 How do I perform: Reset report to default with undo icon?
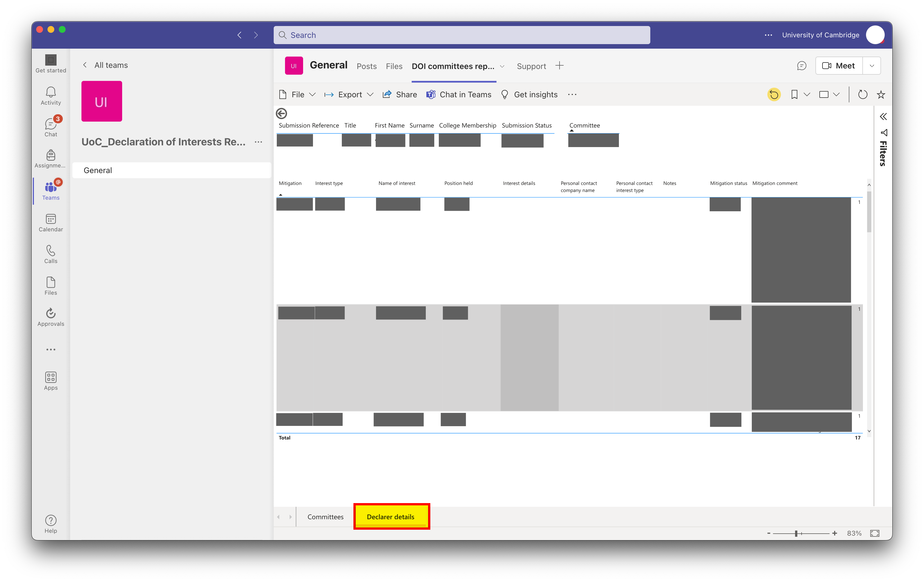(x=774, y=94)
